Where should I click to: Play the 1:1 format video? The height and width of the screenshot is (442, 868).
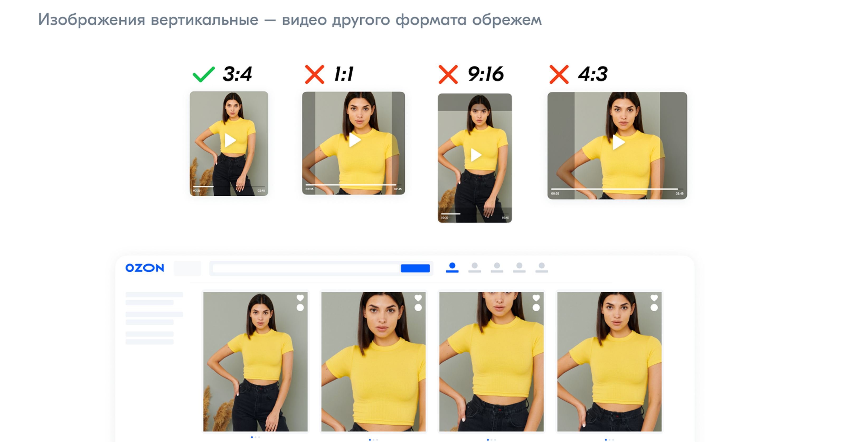click(x=355, y=140)
